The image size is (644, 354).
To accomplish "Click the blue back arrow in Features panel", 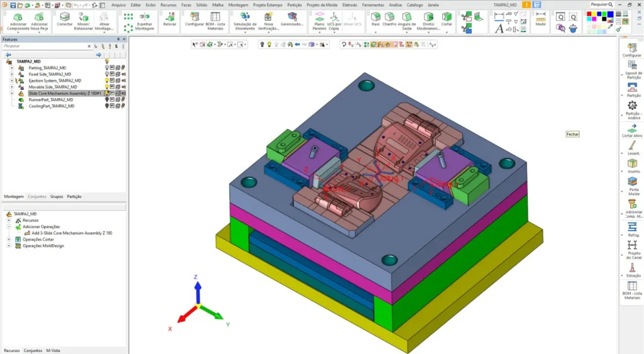I will coord(8,55).
